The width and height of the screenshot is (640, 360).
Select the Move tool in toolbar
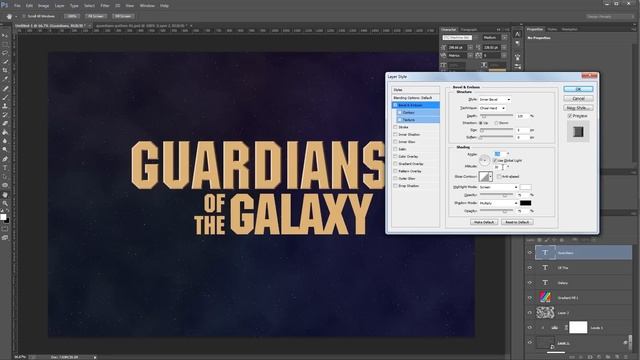tap(5, 35)
